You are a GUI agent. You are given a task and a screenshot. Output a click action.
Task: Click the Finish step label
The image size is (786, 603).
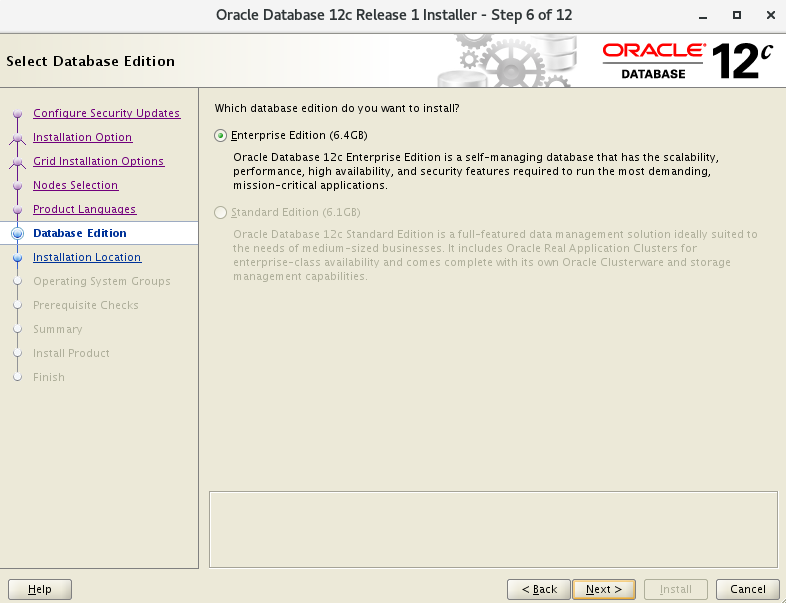coord(49,377)
